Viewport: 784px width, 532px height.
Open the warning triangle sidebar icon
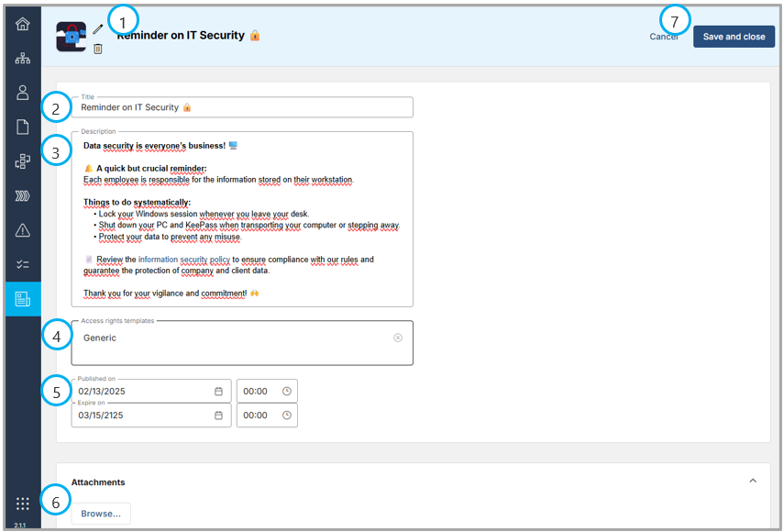23,230
